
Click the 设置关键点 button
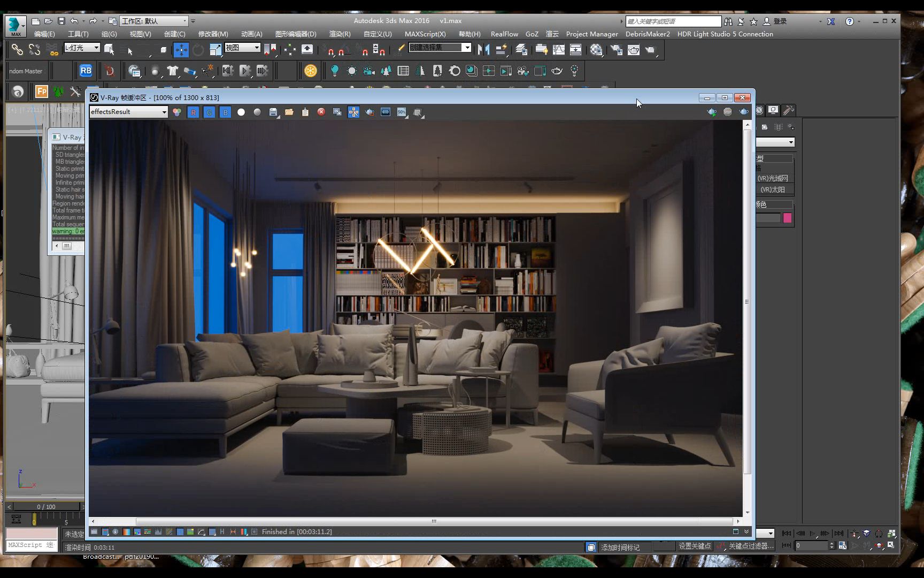point(695,546)
